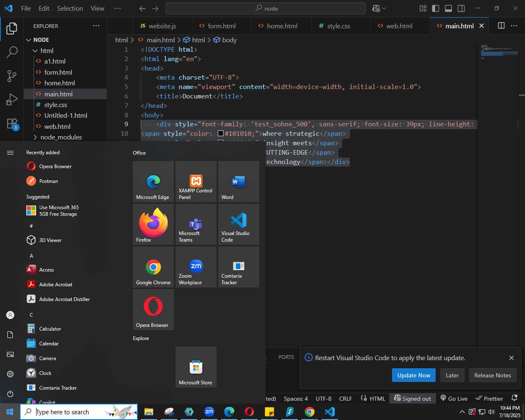
Task: Switch to the home.html editor tab
Action: click(x=282, y=26)
